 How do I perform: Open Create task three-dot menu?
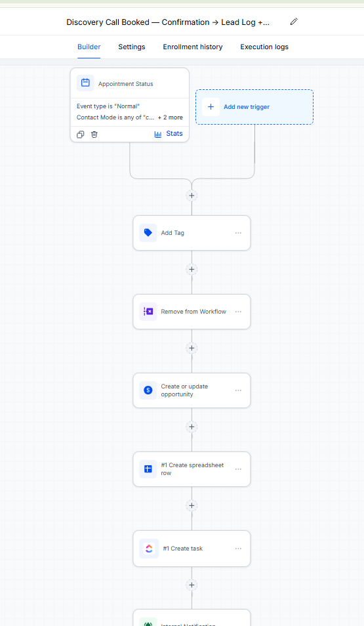pyautogui.click(x=238, y=549)
